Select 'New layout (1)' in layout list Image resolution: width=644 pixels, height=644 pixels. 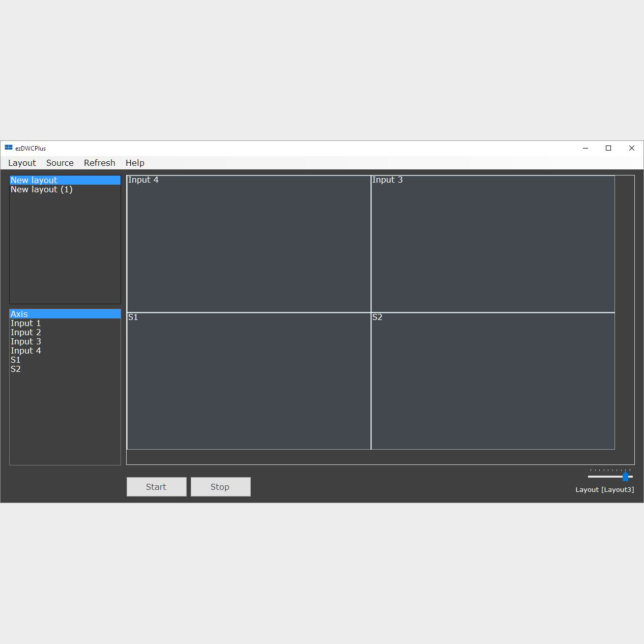coord(65,189)
